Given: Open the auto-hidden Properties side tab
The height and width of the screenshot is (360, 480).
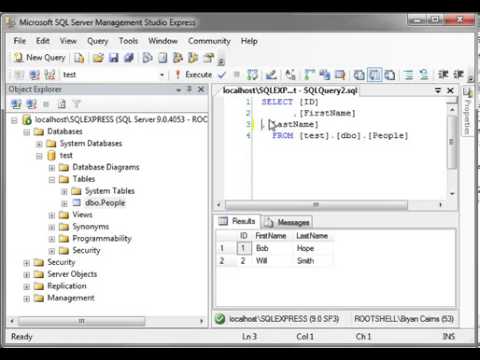Looking at the screenshot, I should coord(467,111).
